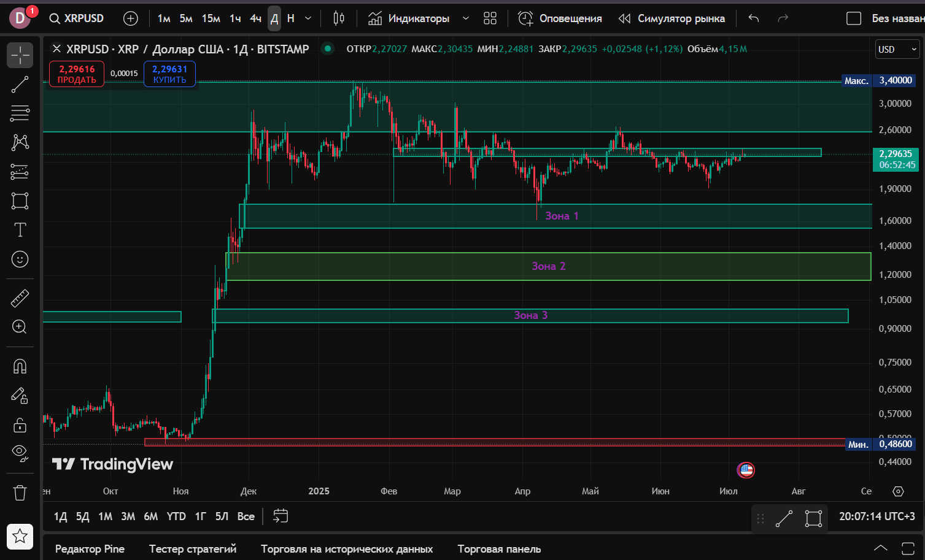Expand the timeframe interval dropdown
This screenshot has width=925, height=560.
(x=308, y=18)
